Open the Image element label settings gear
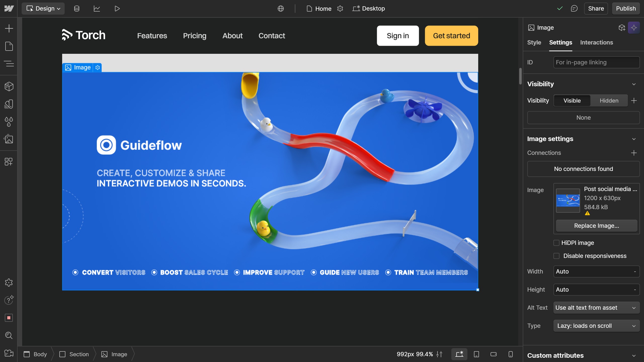This screenshot has width=644, height=362. tap(98, 67)
